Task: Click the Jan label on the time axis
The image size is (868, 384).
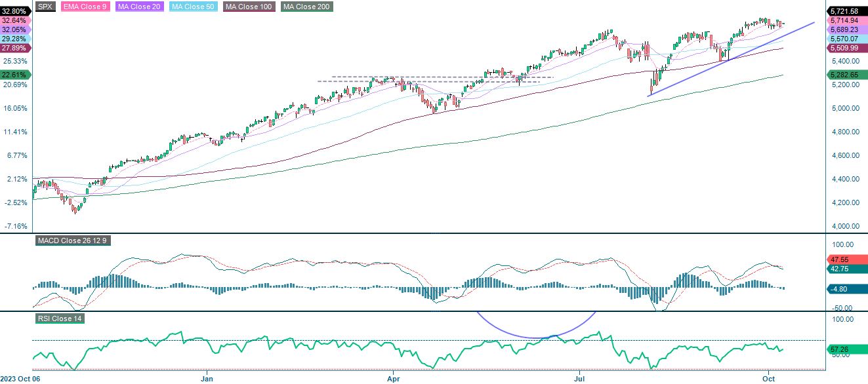Action: tap(207, 379)
